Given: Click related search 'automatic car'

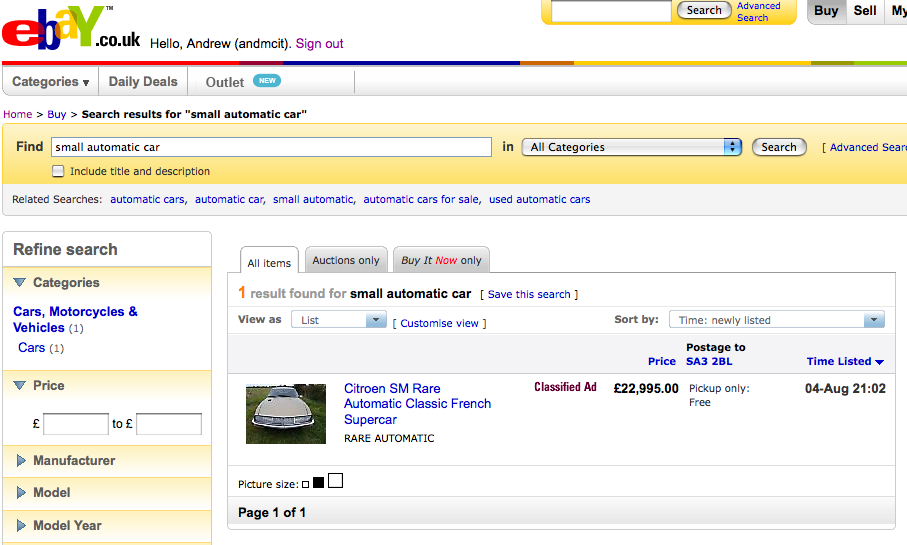Looking at the screenshot, I should (x=229, y=199).
